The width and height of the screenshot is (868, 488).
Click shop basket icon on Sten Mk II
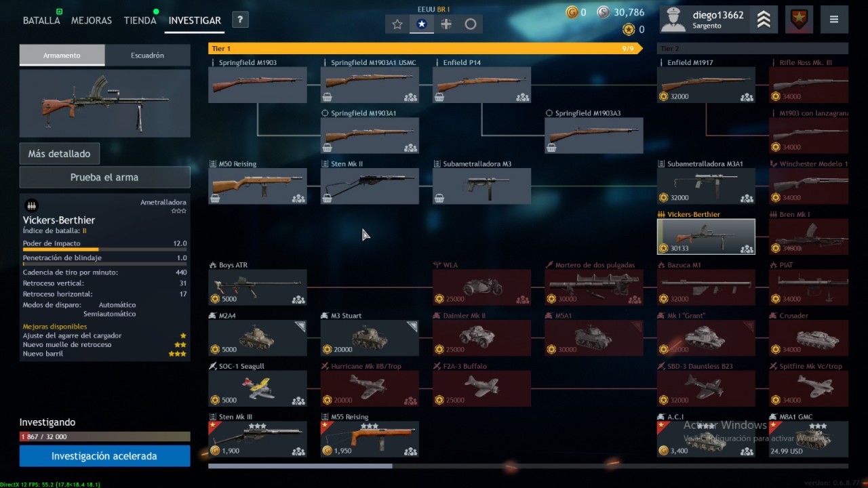328,198
